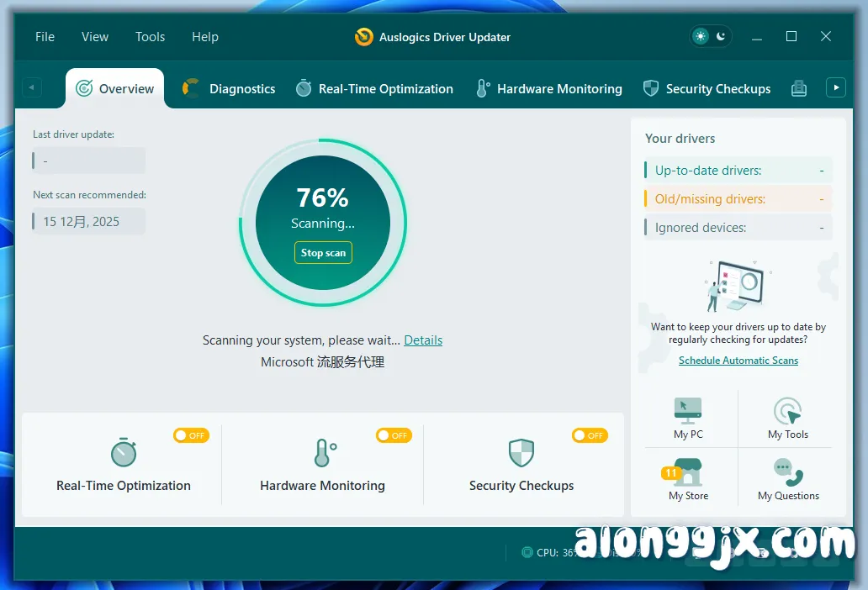The width and height of the screenshot is (868, 590).
Task: Switch between light and dark theme
Action: pyautogui.click(x=710, y=36)
